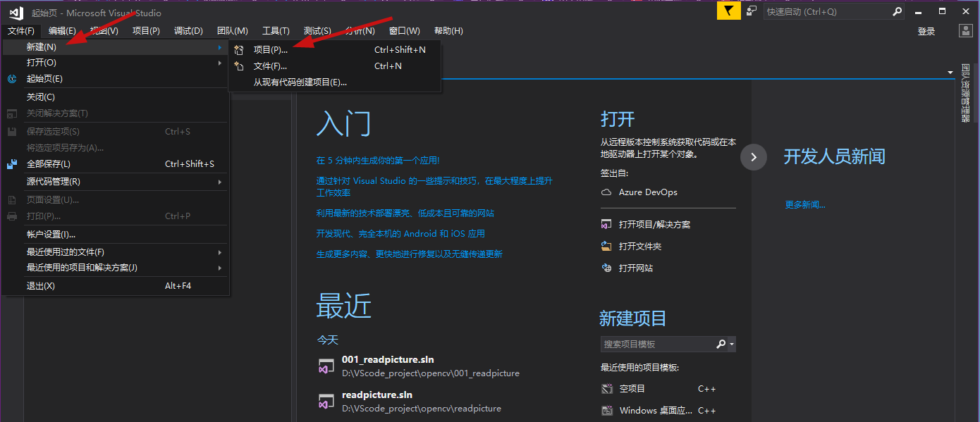The width and height of the screenshot is (980, 422).
Task: Click the Quick Launch magnifier icon
Action: [897, 11]
